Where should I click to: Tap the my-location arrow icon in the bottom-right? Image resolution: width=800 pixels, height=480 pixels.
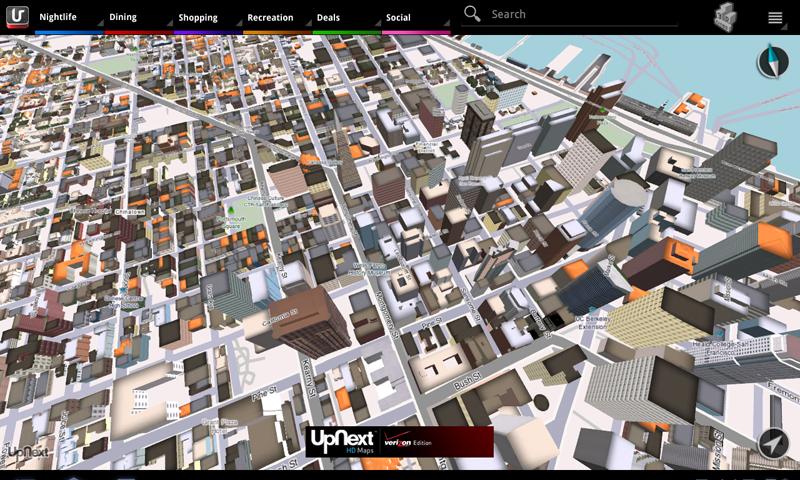point(773,444)
